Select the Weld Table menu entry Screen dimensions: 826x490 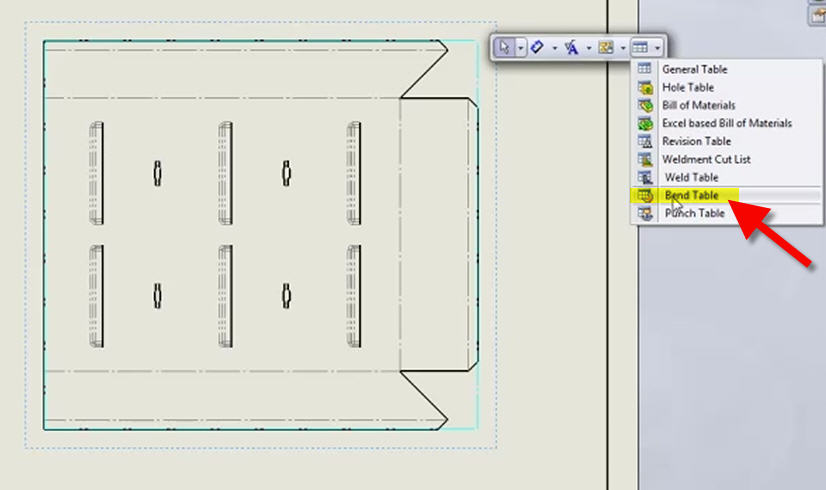(x=691, y=177)
